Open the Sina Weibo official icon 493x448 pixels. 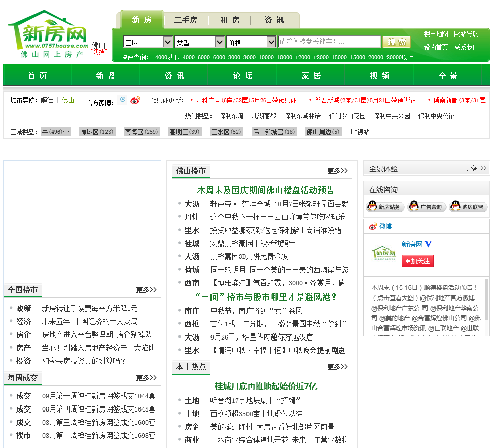tap(135, 100)
